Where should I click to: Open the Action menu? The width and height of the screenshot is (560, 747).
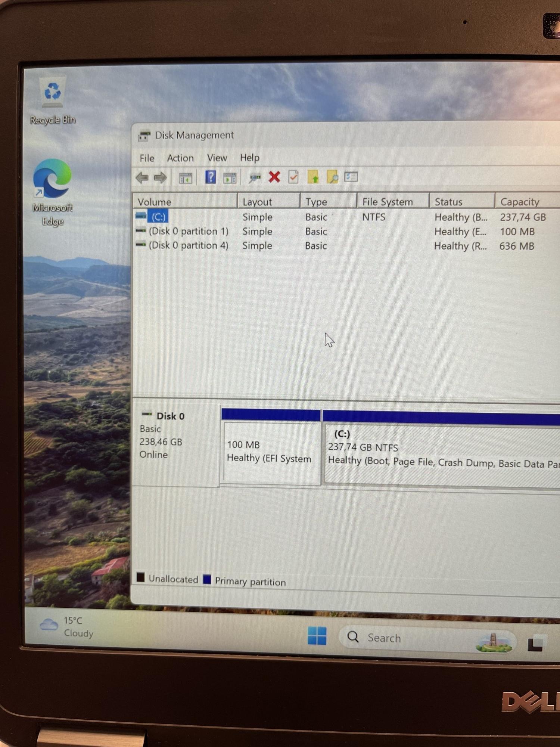pos(180,158)
